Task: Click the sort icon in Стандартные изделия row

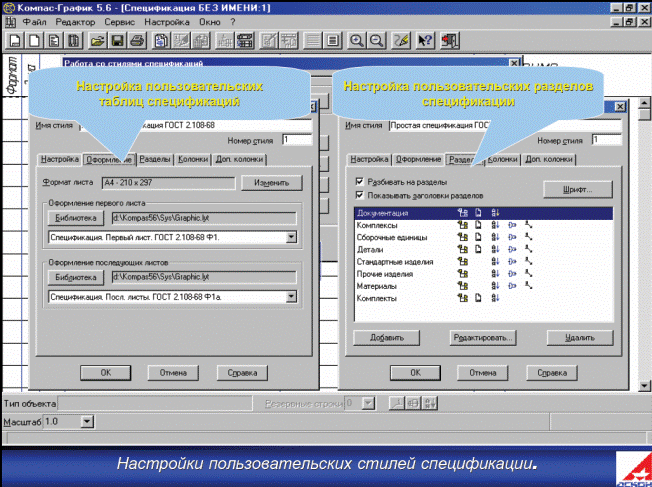Action: click(495, 262)
